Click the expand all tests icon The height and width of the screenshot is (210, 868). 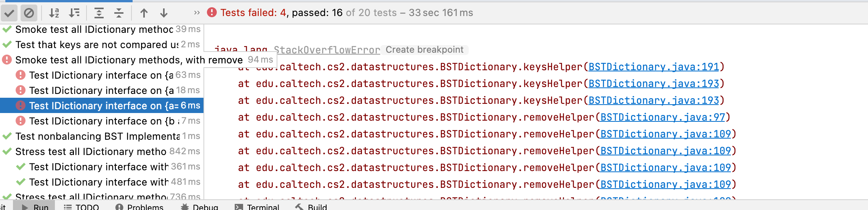[99, 13]
